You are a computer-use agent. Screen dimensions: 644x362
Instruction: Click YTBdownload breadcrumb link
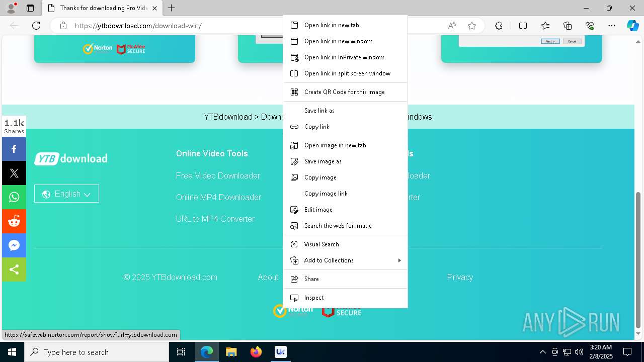(x=228, y=117)
